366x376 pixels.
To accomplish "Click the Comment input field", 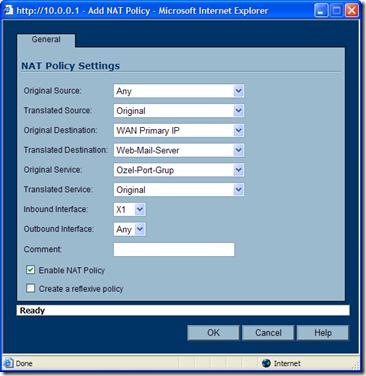I will point(174,249).
